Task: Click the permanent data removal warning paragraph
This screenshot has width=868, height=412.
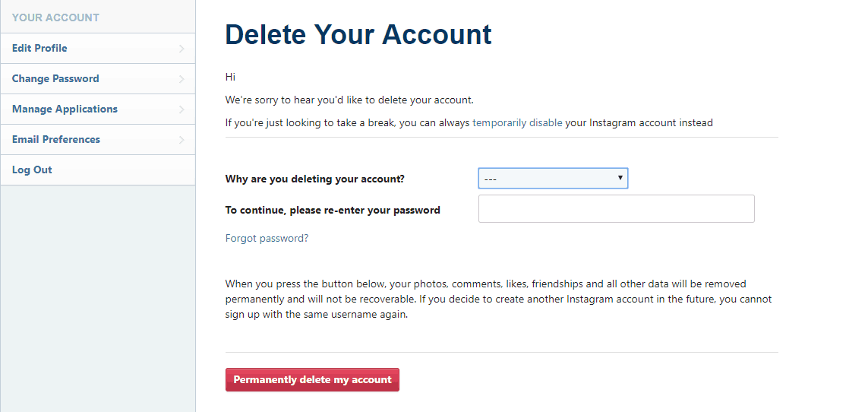Action: tap(498, 299)
